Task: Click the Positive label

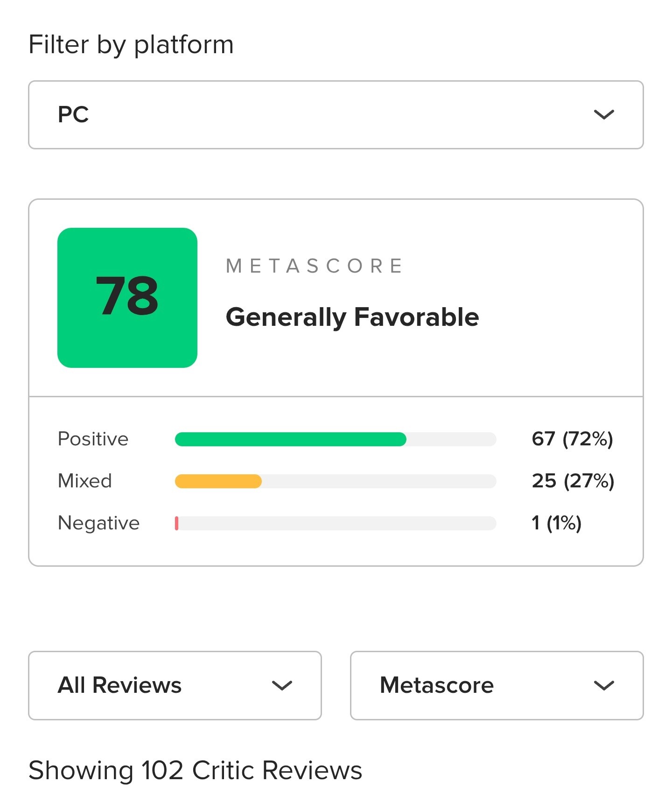Action: (93, 439)
